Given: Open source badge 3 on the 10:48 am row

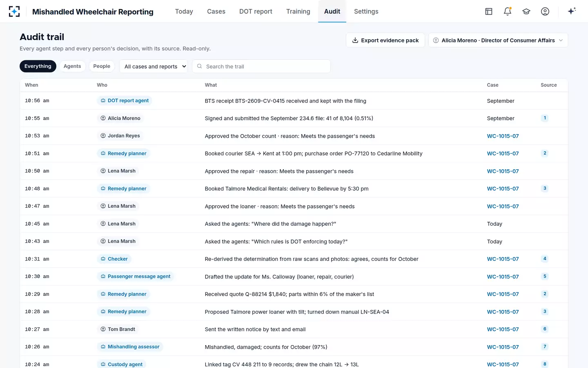Looking at the screenshot, I should coord(545,188).
